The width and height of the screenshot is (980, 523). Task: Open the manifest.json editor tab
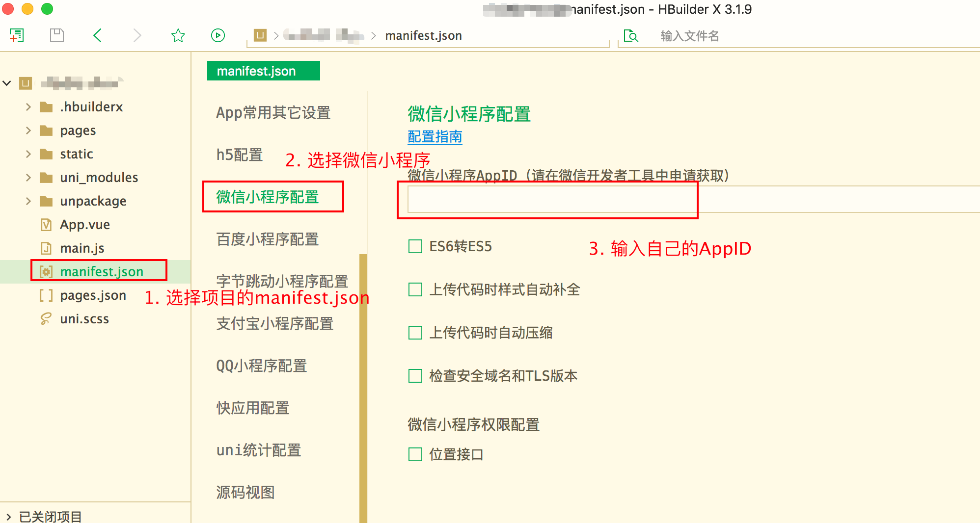[263, 71]
